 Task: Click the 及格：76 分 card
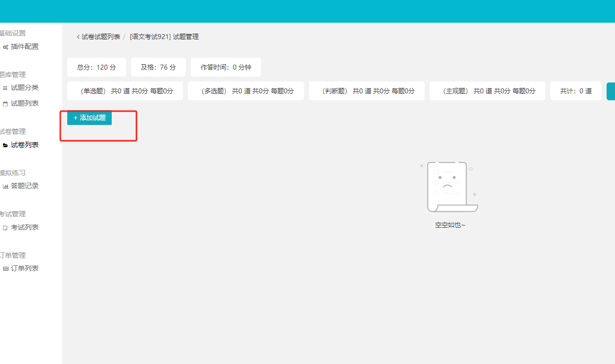[x=158, y=67]
